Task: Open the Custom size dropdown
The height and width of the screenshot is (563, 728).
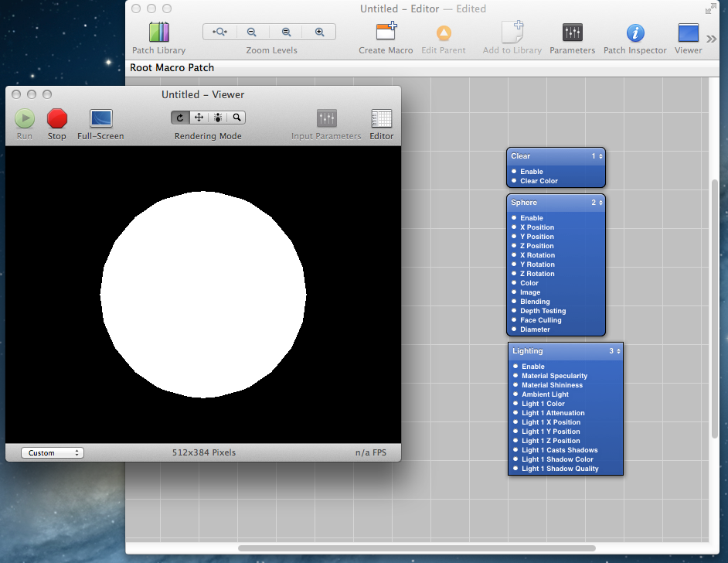Action: point(52,453)
